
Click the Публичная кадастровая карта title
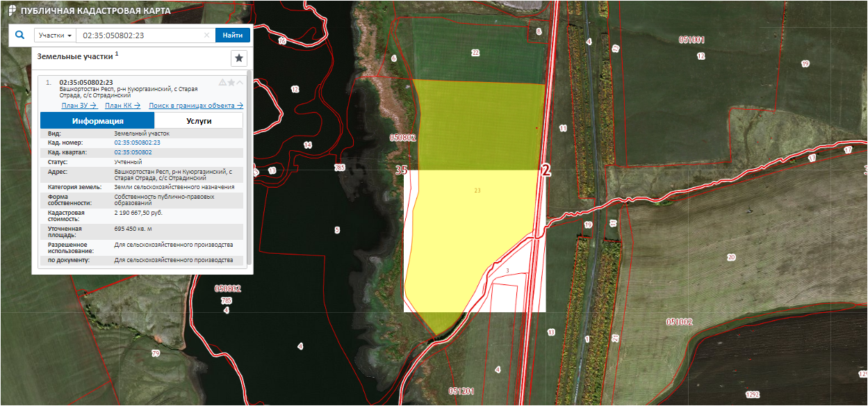87,11
